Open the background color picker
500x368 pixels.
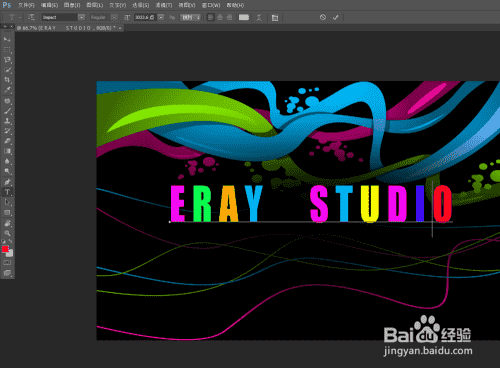point(11,254)
